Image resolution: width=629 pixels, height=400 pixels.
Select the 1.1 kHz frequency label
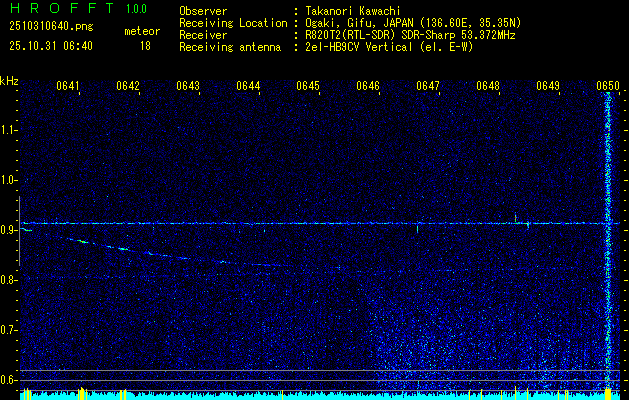click(x=10, y=130)
